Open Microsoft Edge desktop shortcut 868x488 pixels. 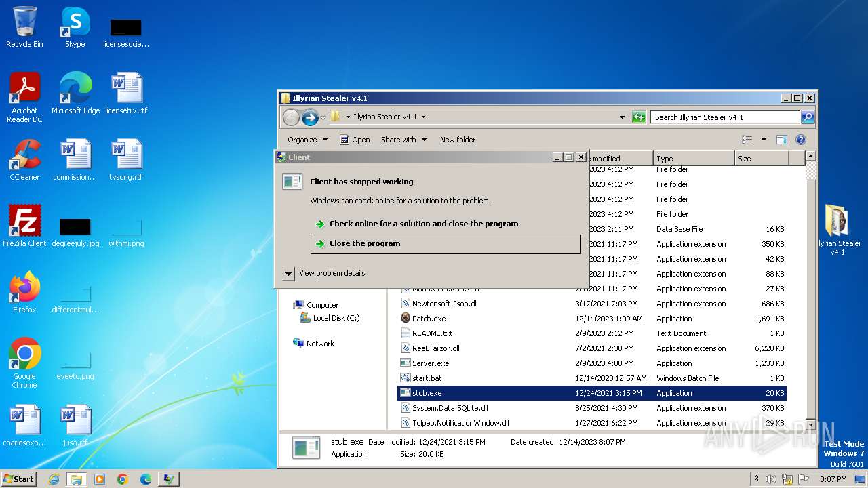(75, 94)
